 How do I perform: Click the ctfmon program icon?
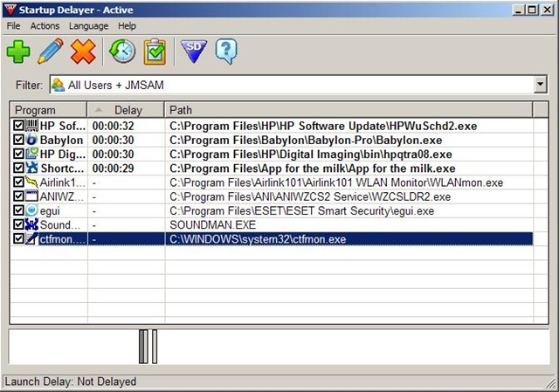[31, 238]
